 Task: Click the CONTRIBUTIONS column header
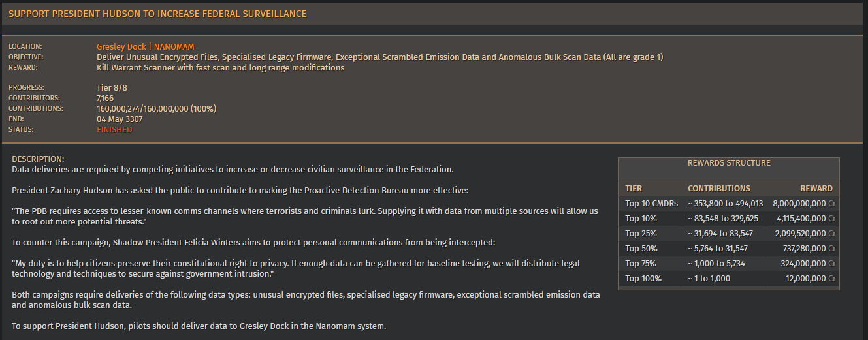pos(719,188)
